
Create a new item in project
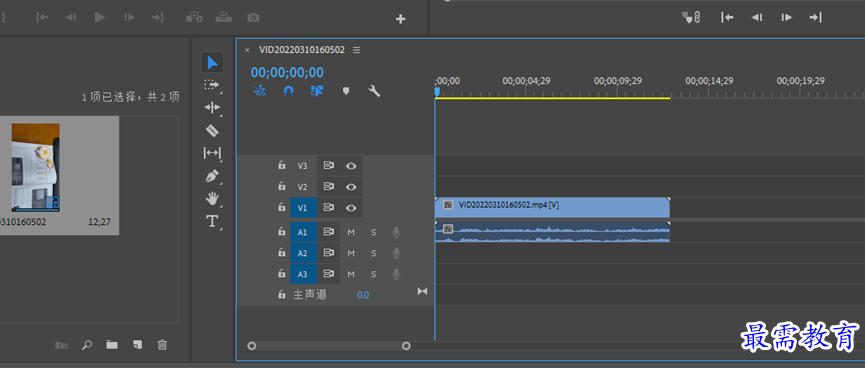point(137,345)
